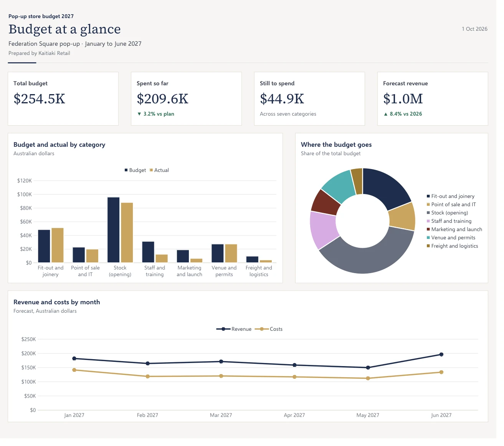504x446 pixels.
Task: Click 'Prepared by Kaitiaki Retail' text
Action: [40, 53]
